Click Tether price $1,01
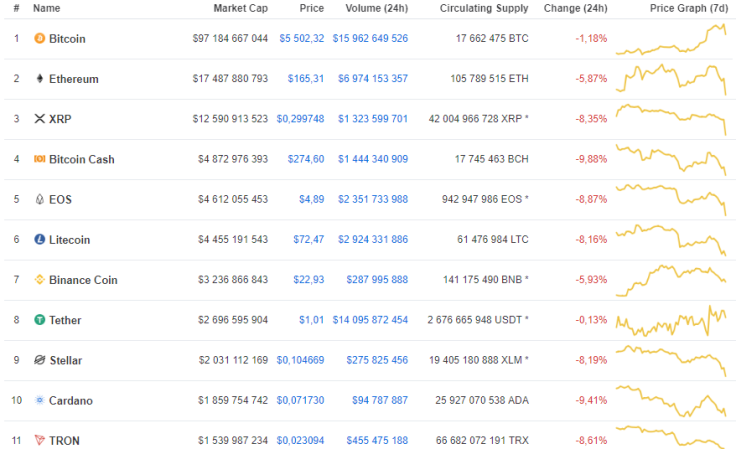The width and height of the screenshot is (736, 449). tap(312, 320)
